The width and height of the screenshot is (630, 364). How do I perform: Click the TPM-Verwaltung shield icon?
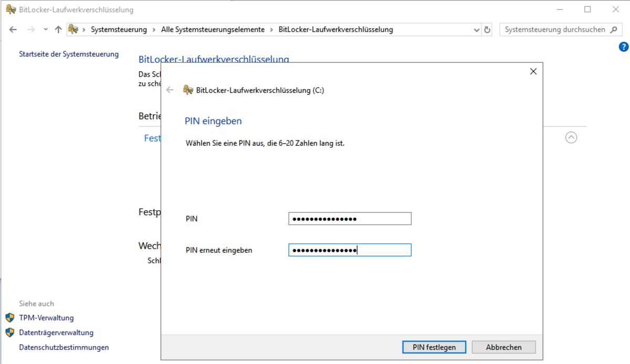pos(10,318)
